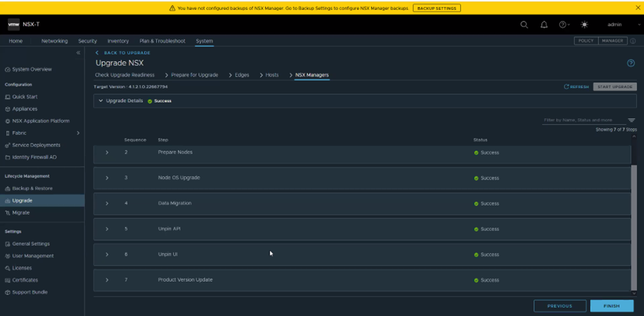Click the Backup & Restore sidebar icon
The width and height of the screenshot is (644, 316).
pos(7,188)
